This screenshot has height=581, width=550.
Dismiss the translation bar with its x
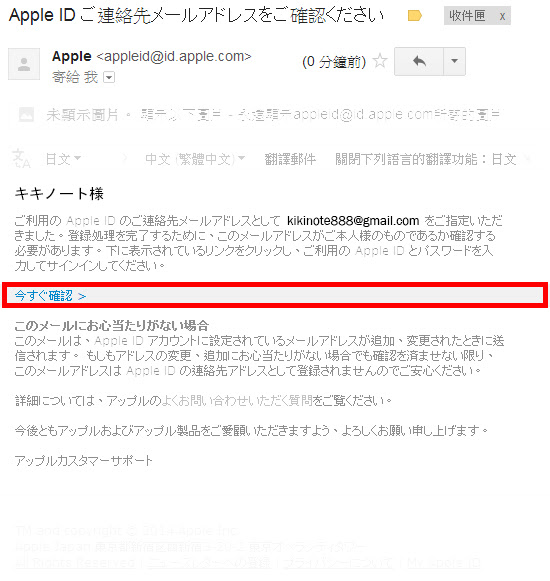[x=528, y=159]
